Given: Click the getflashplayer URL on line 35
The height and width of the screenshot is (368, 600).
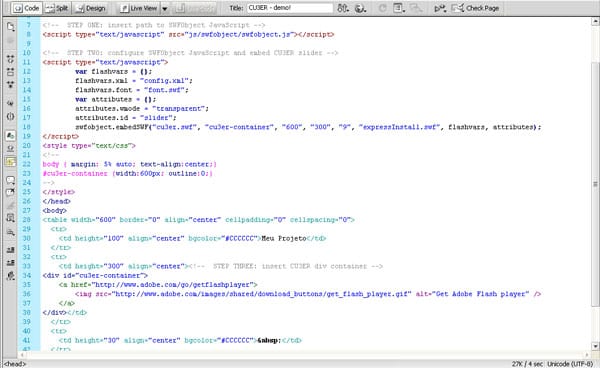Looking at the screenshot, I should pos(172,285).
